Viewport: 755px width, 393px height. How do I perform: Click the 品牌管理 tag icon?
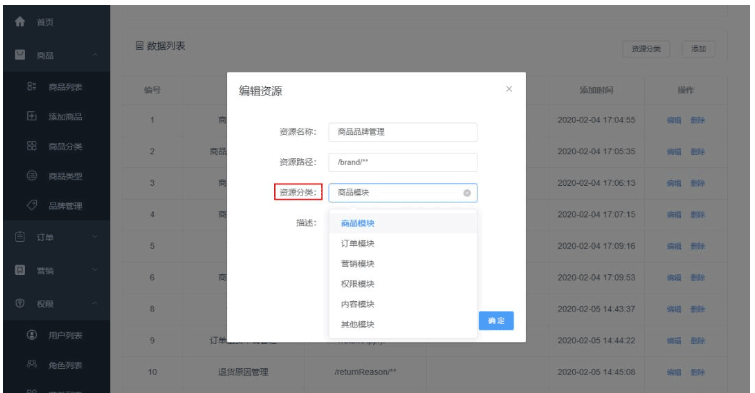tap(32, 206)
